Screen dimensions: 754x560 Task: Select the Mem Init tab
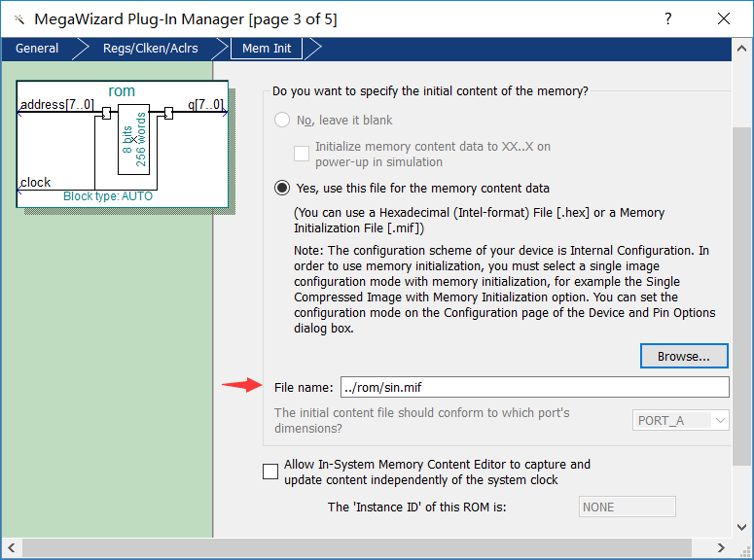click(267, 49)
